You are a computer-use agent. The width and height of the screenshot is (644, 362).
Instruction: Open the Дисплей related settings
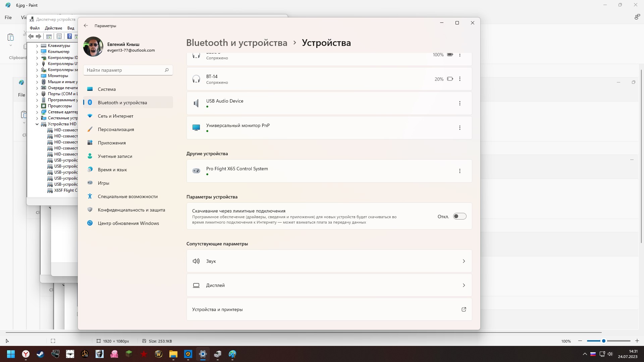[329, 285]
